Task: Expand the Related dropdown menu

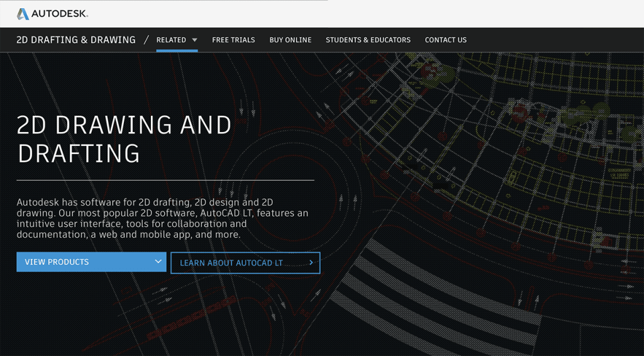Action: [x=177, y=40]
